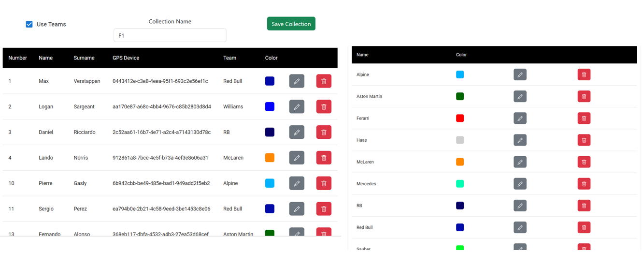Edit the Red Bull team entry
Image resolution: width=644 pixels, height=267 pixels.
click(520, 227)
